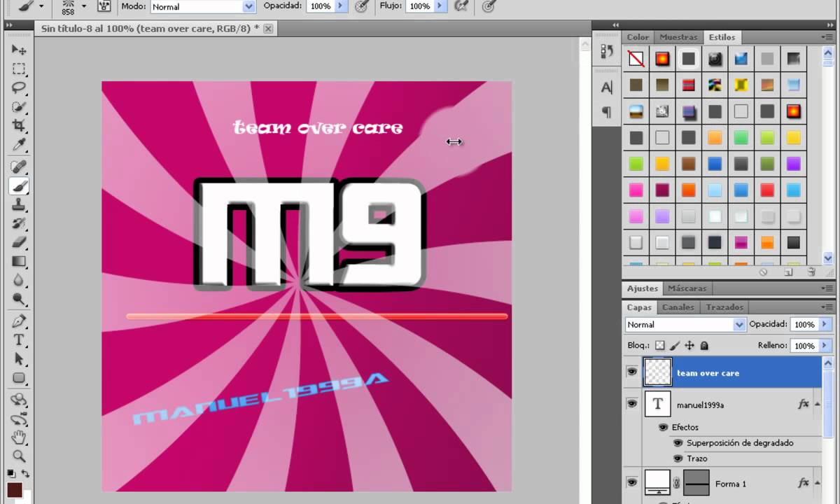Create new style in Styles panel
The image size is (840, 504).
[x=788, y=272]
